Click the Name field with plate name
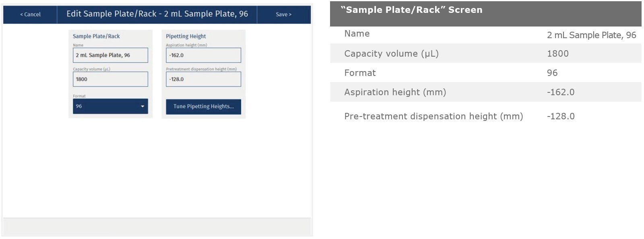Screen dimensions: 644x239 click(110, 55)
